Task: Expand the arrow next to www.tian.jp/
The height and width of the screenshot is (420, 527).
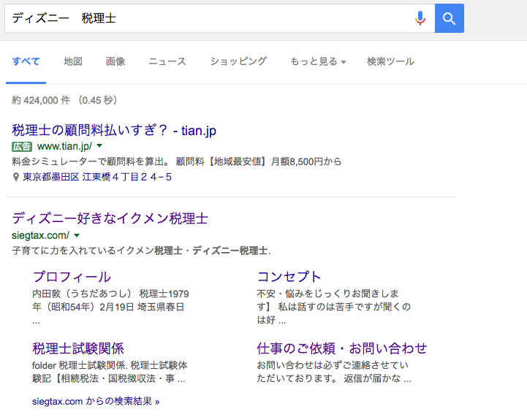Action: coord(99,146)
